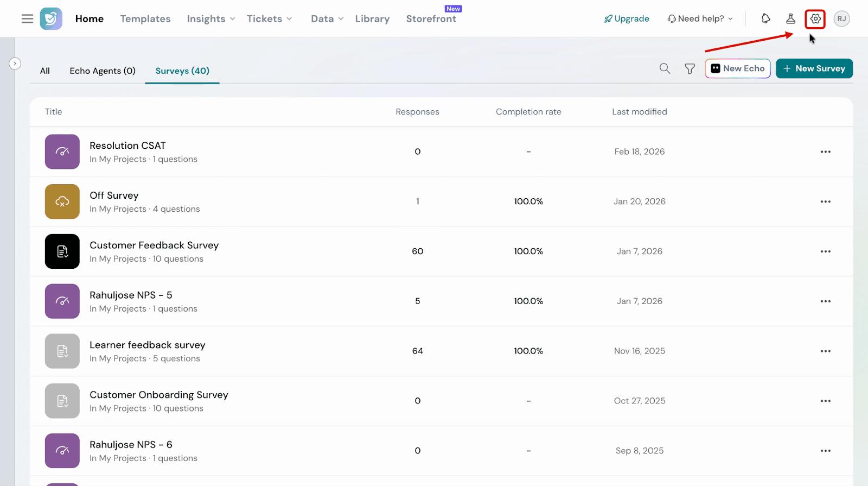Switch to the All tab
The height and width of the screenshot is (486, 868).
tap(45, 71)
